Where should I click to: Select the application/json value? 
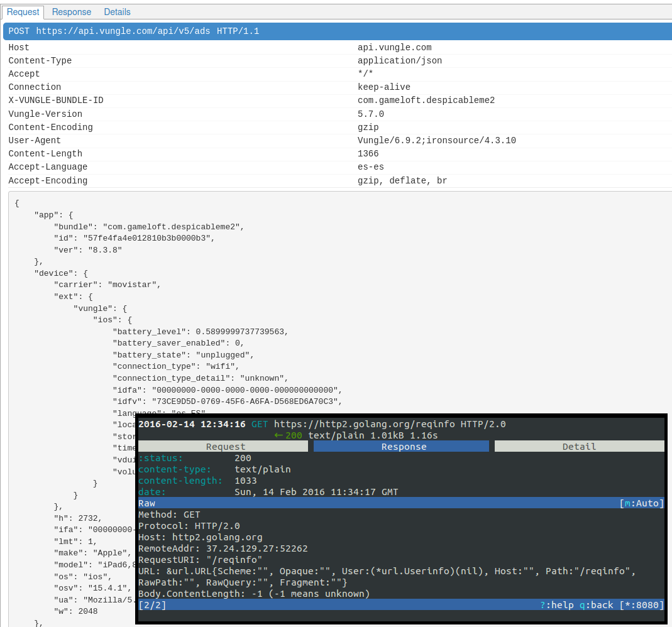pyautogui.click(x=400, y=61)
